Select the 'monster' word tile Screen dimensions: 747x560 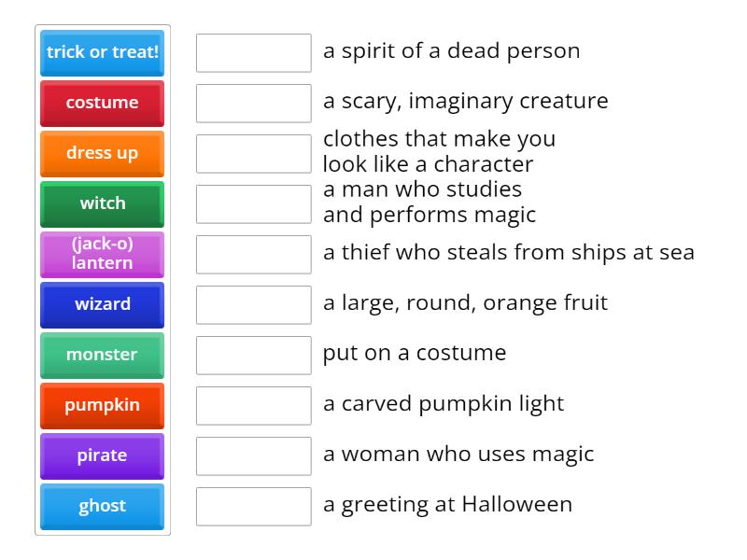coord(102,355)
